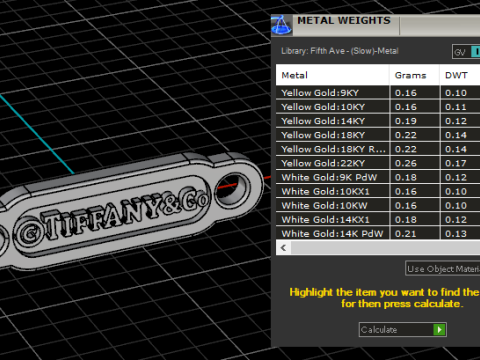This screenshot has height=360, width=480.
Task: Select the Yellow Gold:18KY row
Action: coord(378,135)
